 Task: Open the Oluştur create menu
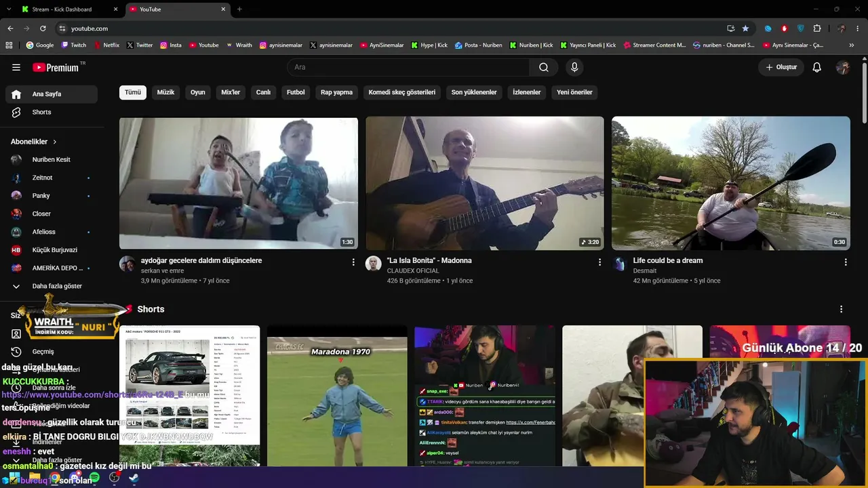781,67
